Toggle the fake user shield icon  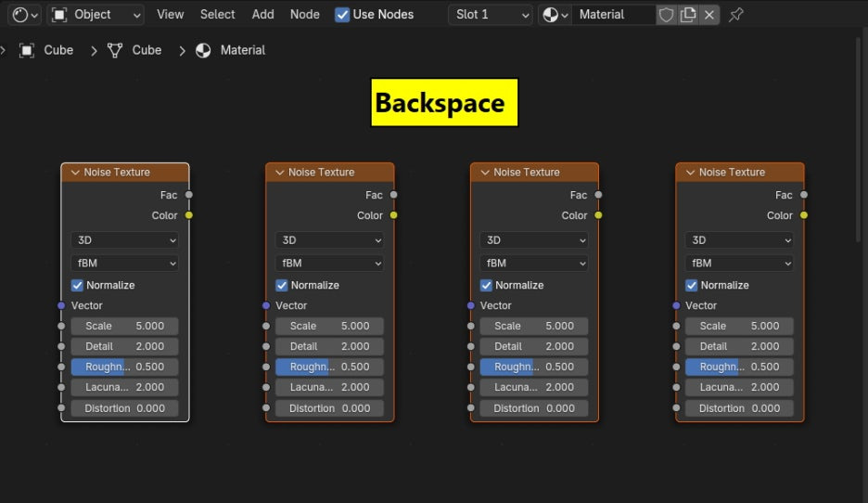(666, 15)
